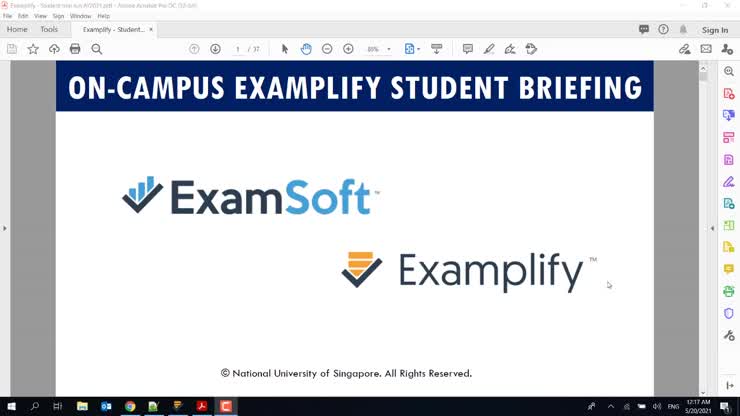Image resolution: width=740 pixels, height=416 pixels.
Task: Open the File menu
Action: (x=8, y=16)
